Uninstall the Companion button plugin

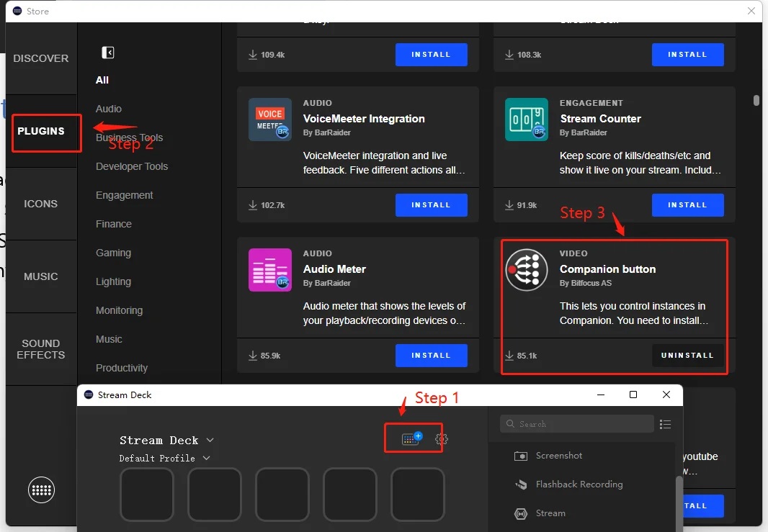pyautogui.click(x=688, y=356)
